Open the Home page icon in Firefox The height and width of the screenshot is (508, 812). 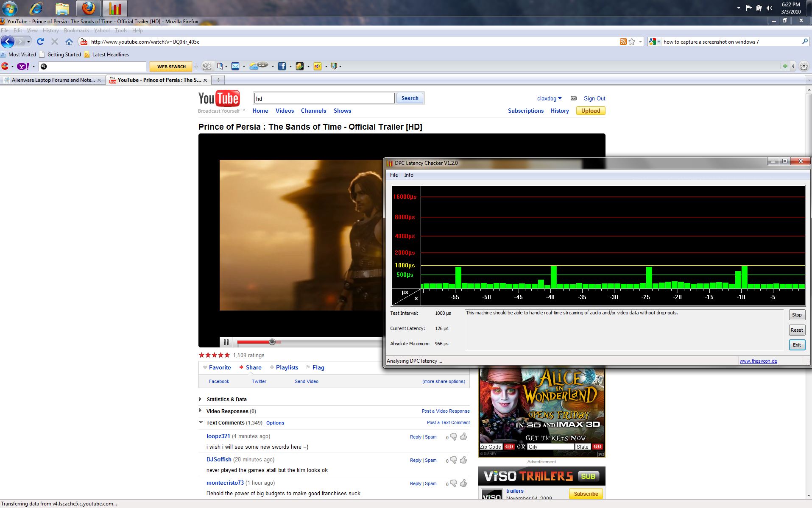click(69, 42)
